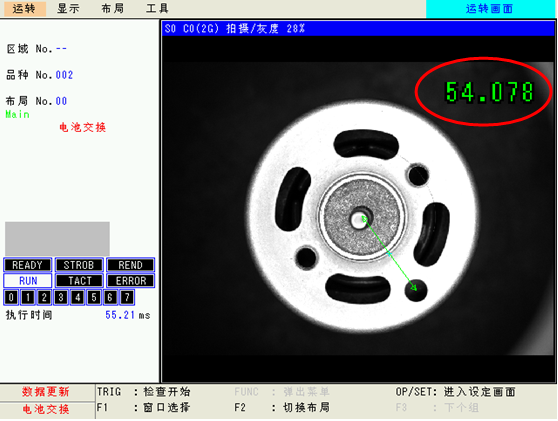Open the 运转 menu

(24, 9)
